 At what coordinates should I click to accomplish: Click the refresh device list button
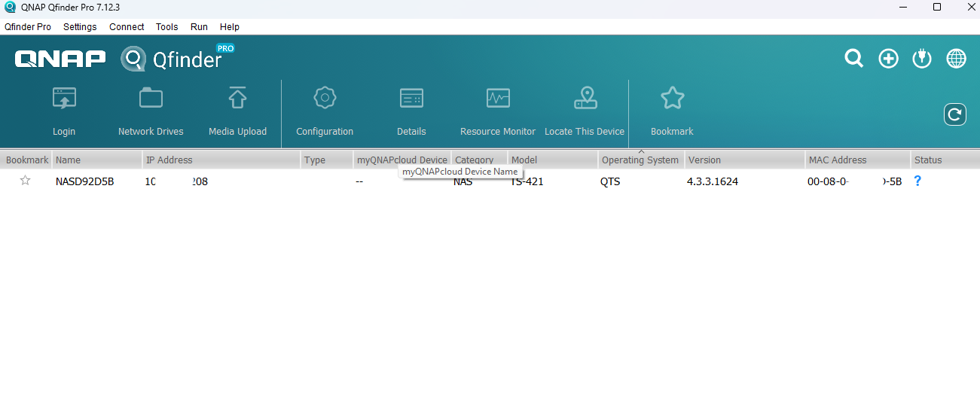click(x=955, y=114)
